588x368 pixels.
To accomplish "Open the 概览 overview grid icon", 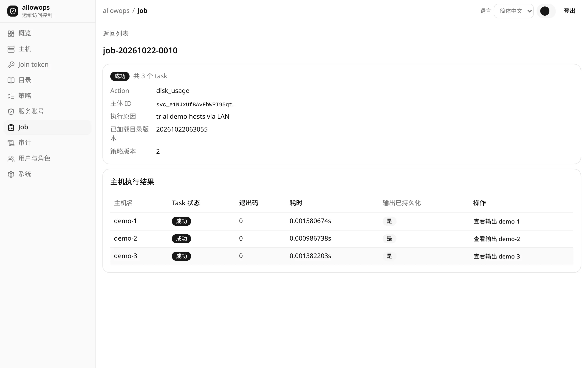I will pos(11,33).
